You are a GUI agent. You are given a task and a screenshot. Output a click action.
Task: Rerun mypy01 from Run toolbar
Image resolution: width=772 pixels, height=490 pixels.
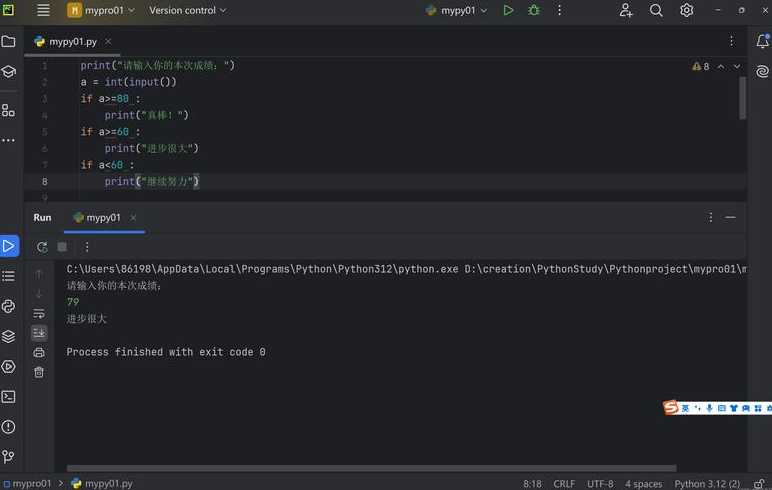42,247
